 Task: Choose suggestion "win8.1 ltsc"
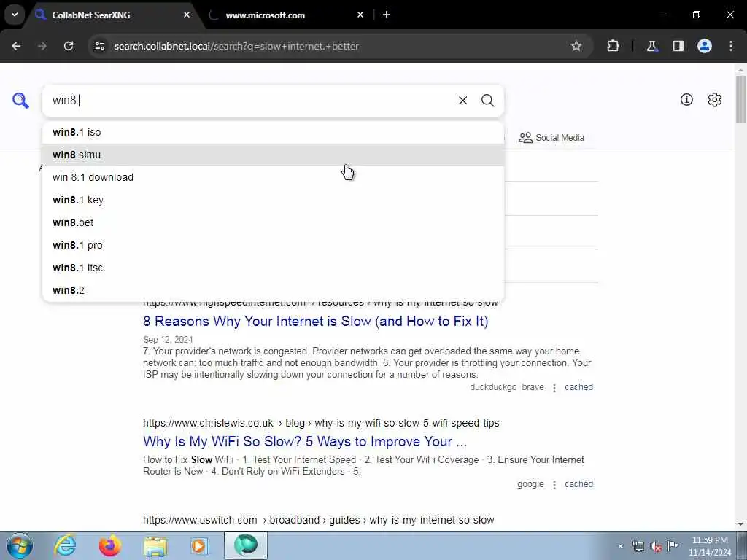(273, 268)
